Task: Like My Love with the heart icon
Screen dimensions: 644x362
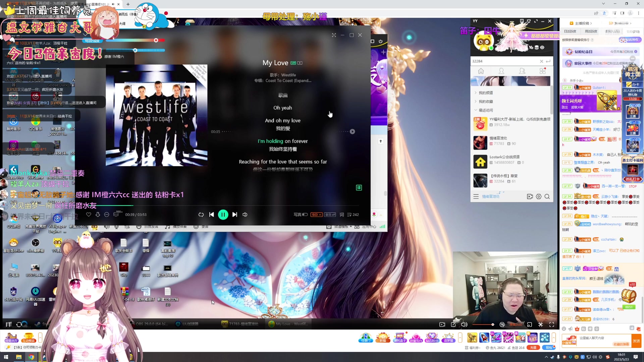Action: tap(89, 215)
